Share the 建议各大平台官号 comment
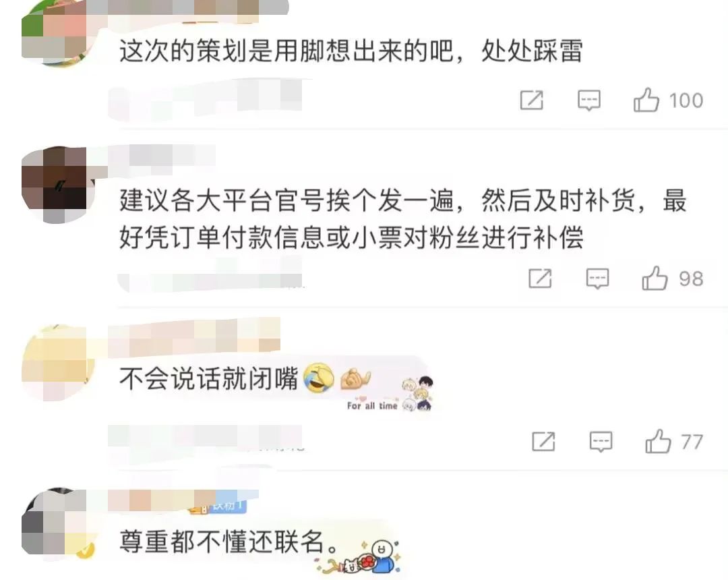728x580 pixels. point(541,279)
